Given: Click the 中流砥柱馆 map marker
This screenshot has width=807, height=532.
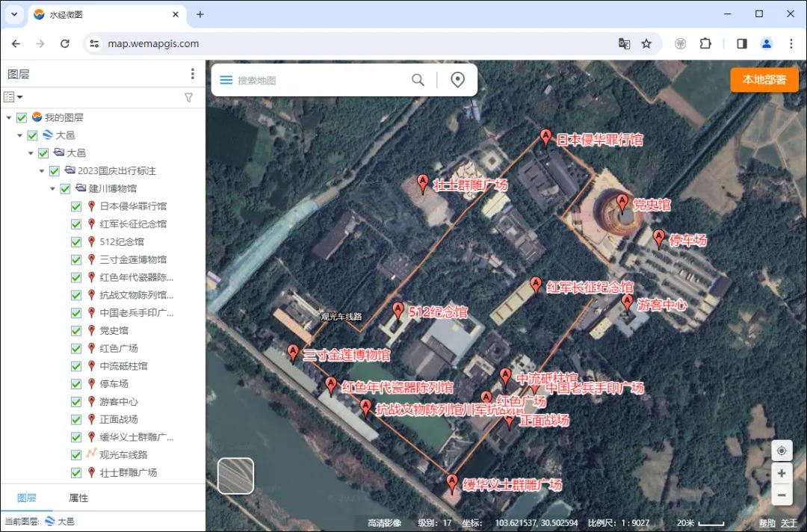Looking at the screenshot, I should (x=505, y=377).
